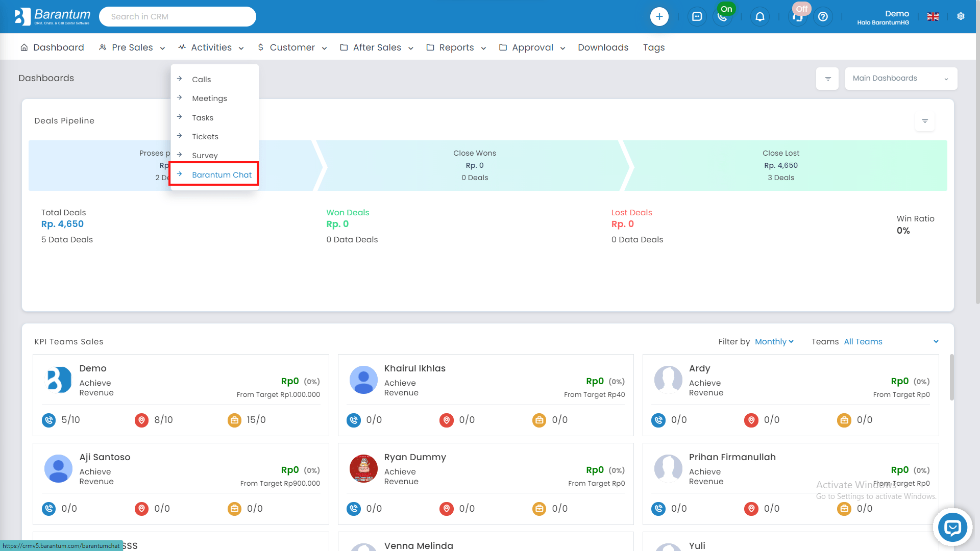Screen dimensions: 980x551
Task: Click the From Target Rp1.000.000 text
Action: point(278,395)
